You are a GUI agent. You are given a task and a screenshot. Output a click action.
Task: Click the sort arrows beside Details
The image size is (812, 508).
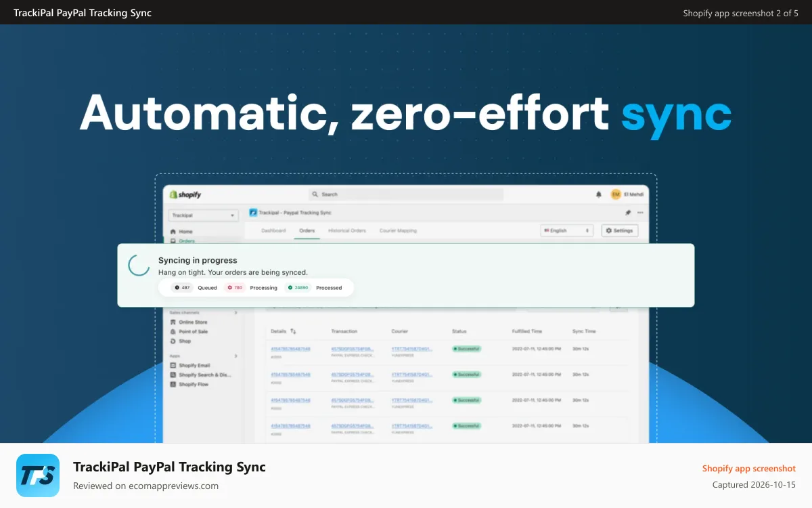pos(293,331)
